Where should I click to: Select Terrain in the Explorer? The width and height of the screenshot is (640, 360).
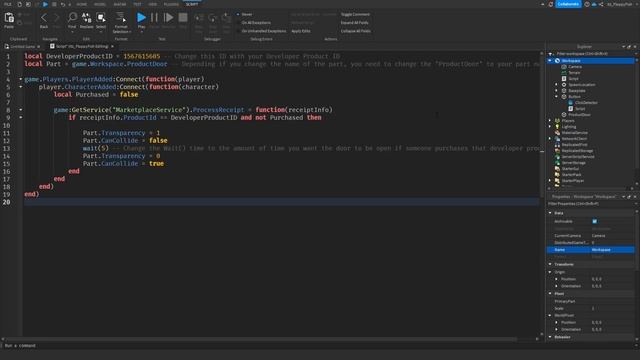(x=574, y=73)
